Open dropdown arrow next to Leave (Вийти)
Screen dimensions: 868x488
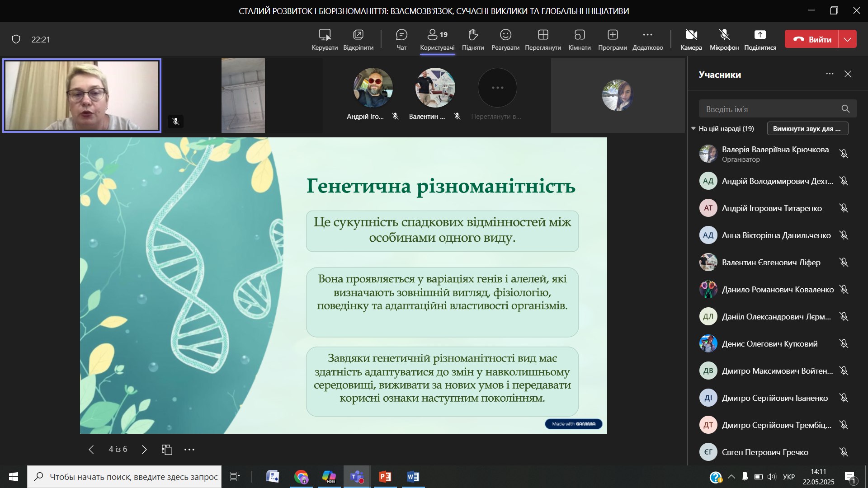[x=848, y=39]
